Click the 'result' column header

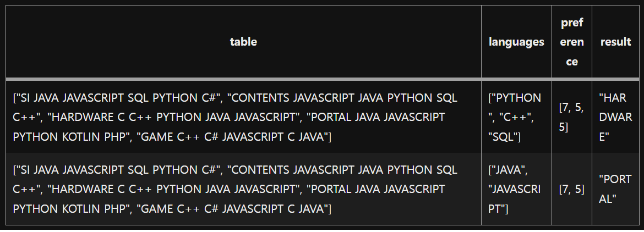point(615,41)
